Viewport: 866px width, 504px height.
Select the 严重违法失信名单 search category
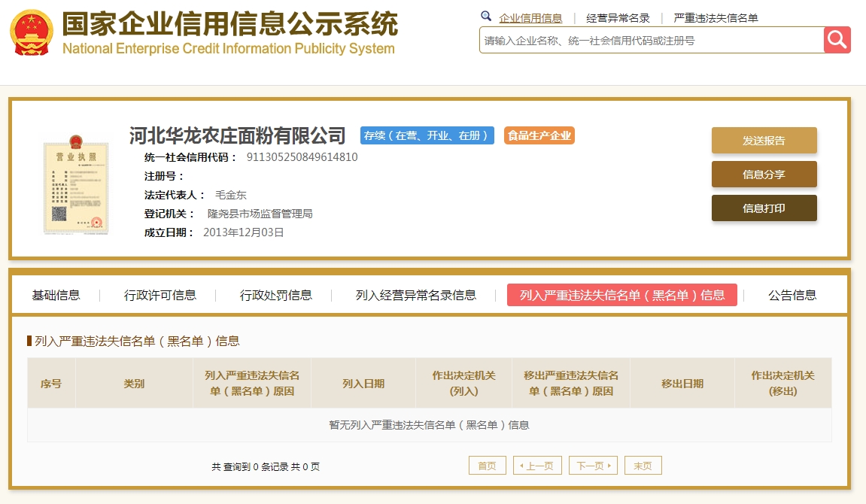point(716,18)
